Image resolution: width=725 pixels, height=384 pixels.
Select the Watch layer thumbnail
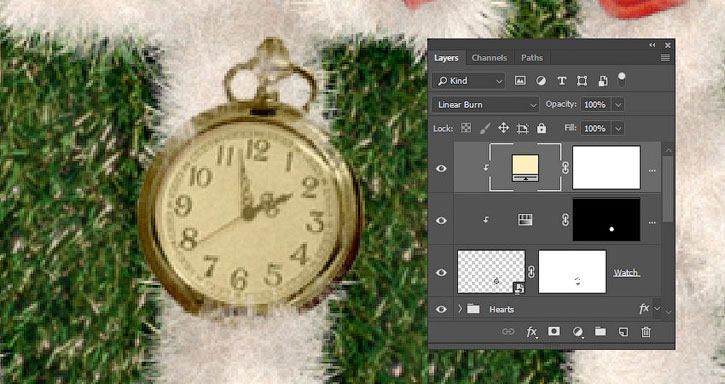(491, 272)
